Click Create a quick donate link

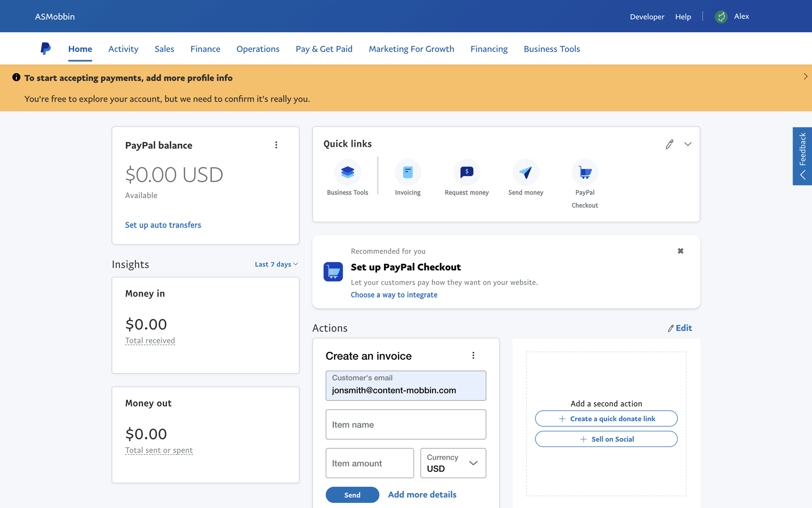tap(606, 419)
